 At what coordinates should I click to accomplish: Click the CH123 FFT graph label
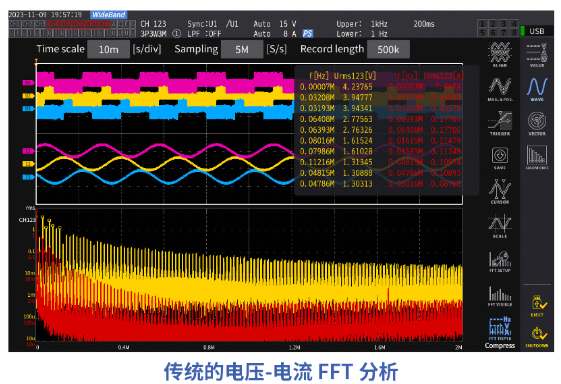27,220
